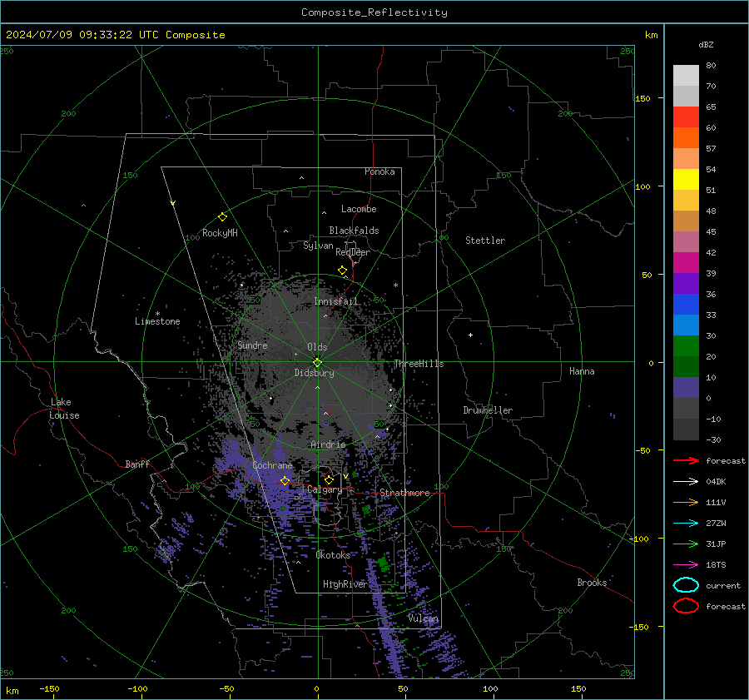Click the Sylvan label
This screenshot has width=749, height=700.
tap(318, 246)
